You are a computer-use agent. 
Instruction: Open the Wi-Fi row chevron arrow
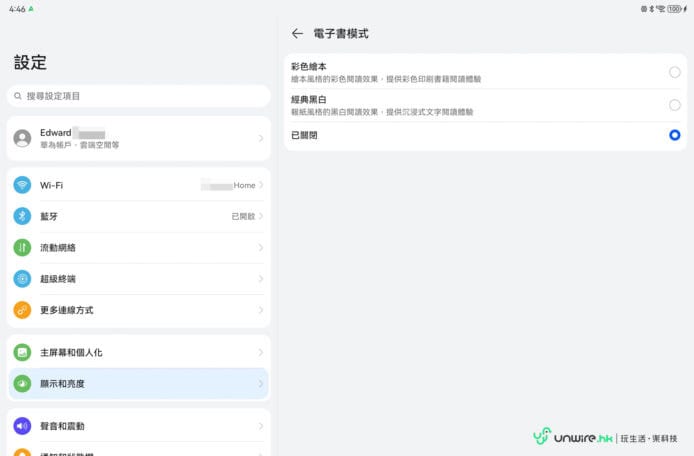[261, 185]
